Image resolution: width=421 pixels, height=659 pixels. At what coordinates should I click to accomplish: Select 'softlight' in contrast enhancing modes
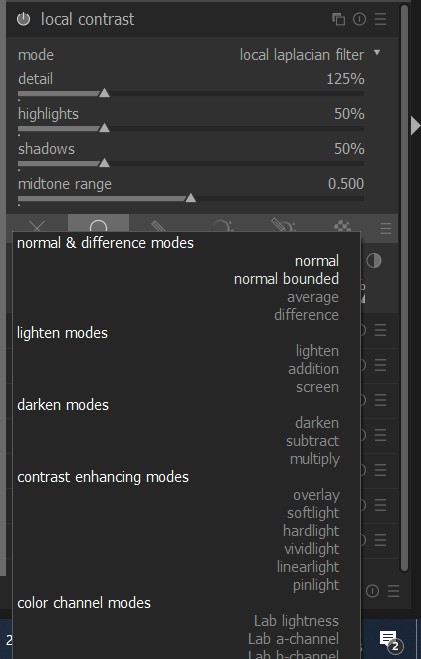pos(313,513)
